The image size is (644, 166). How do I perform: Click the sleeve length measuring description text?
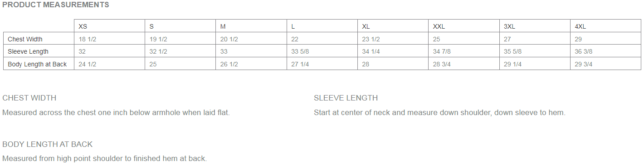[x=439, y=112]
